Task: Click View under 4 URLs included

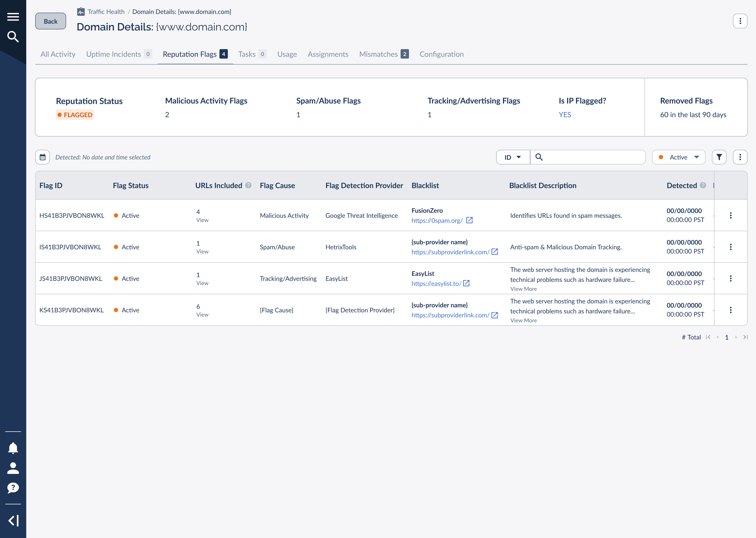Action: (202, 220)
